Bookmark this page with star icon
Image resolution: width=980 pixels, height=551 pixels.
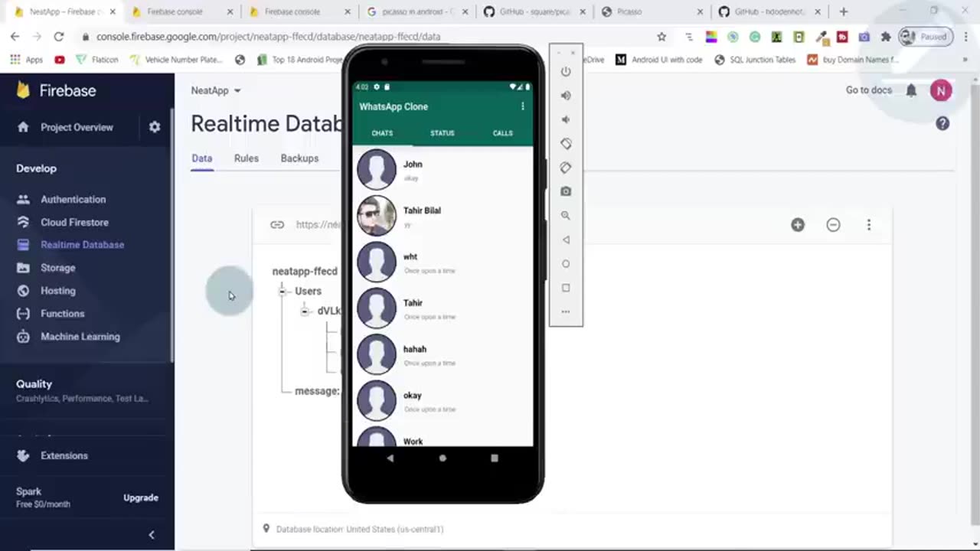point(661,36)
